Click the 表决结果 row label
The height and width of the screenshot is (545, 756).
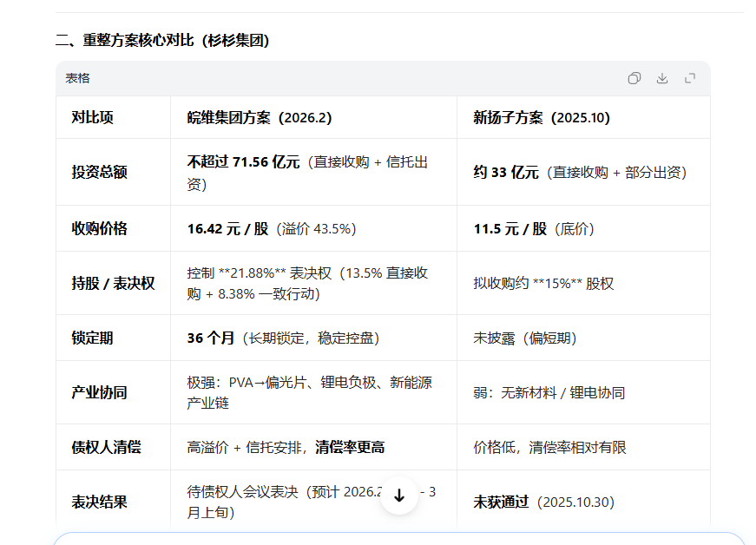[x=99, y=502]
